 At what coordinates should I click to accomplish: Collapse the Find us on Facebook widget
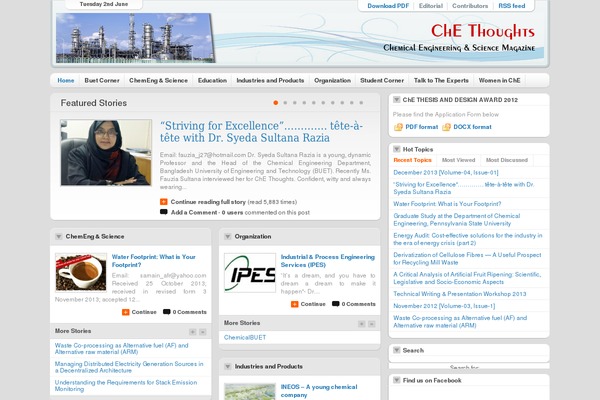point(396,380)
